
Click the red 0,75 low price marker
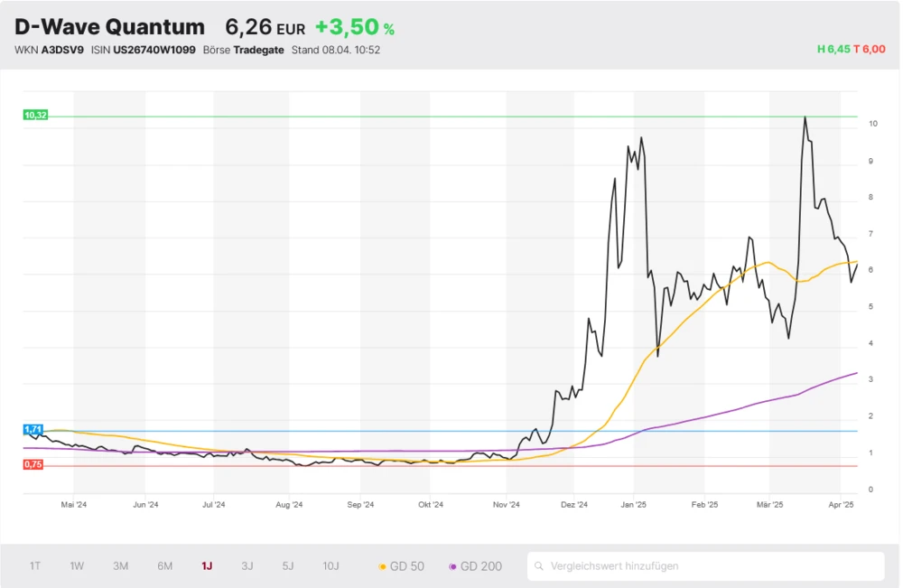pyautogui.click(x=33, y=464)
